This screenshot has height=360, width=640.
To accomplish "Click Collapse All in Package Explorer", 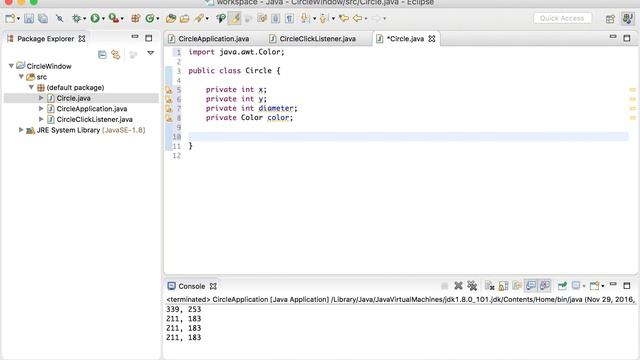I will coord(102,54).
